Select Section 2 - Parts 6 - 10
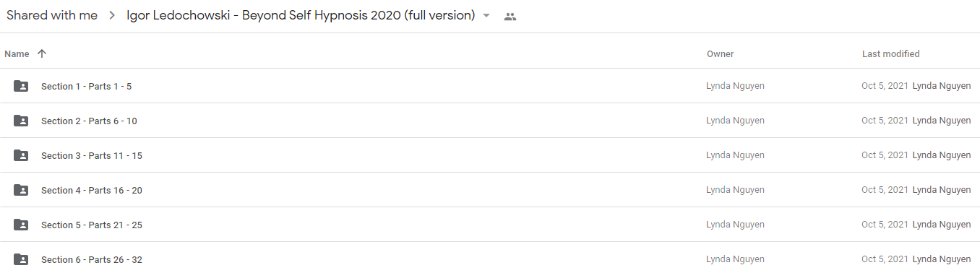This screenshot has height=273, width=980. (490, 121)
